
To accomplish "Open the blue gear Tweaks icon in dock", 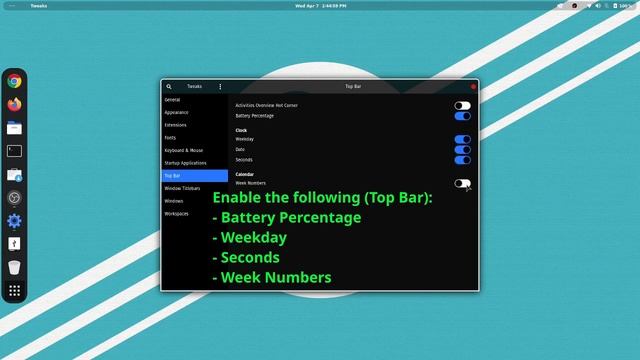I will (x=14, y=221).
